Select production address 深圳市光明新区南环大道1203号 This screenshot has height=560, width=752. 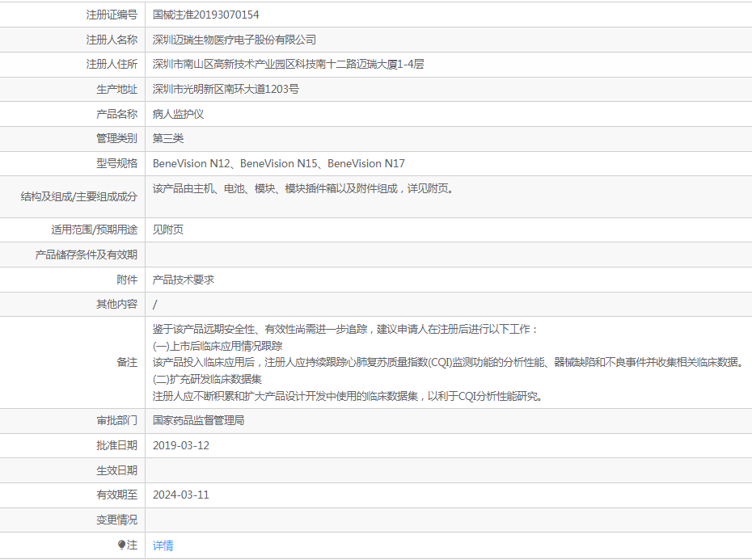pos(226,89)
